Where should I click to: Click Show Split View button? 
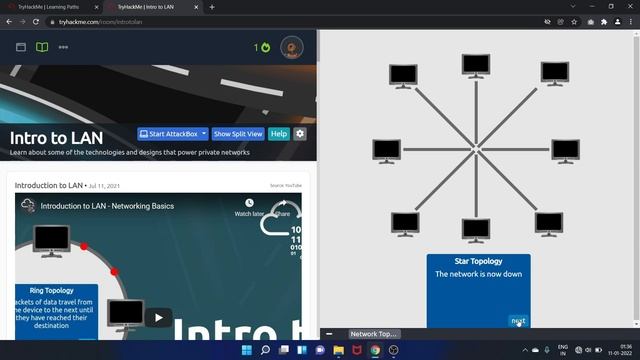coord(238,134)
